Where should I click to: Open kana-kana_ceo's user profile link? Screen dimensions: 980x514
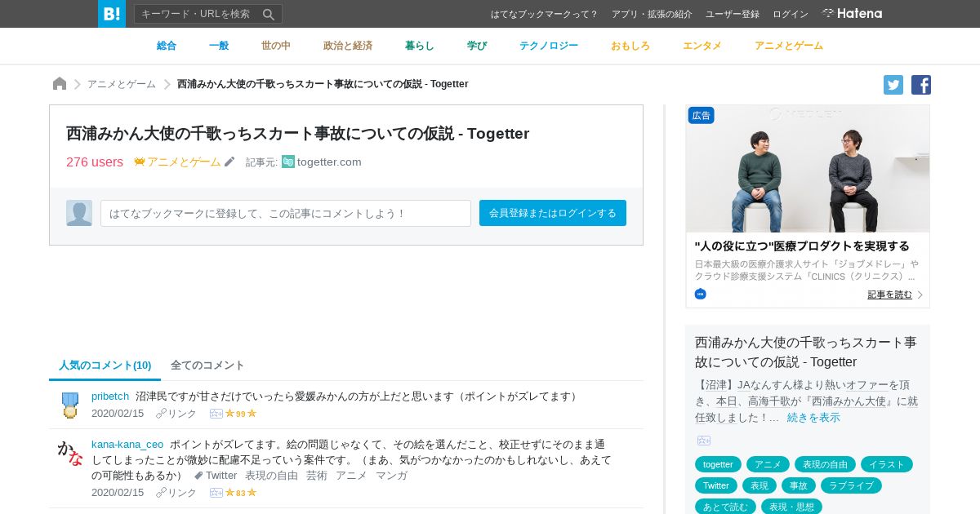point(127,444)
